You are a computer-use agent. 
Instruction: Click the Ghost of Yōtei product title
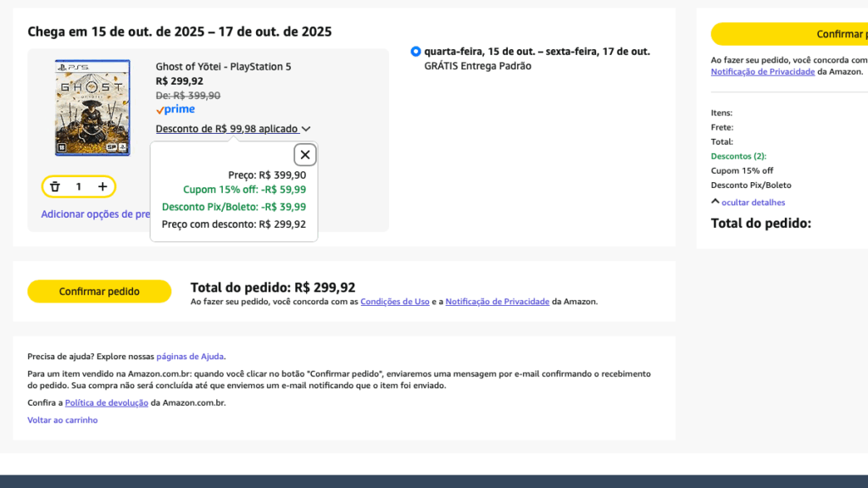click(x=223, y=67)
